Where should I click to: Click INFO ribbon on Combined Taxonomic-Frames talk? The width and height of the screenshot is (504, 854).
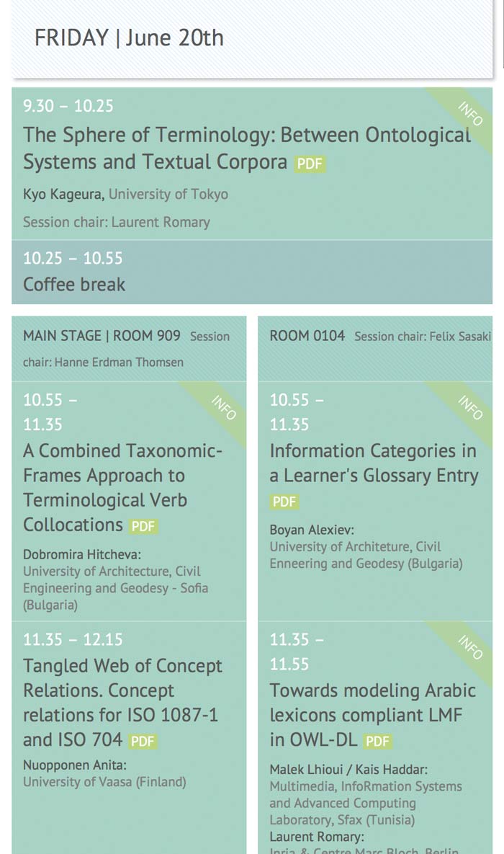click(223, 408)
